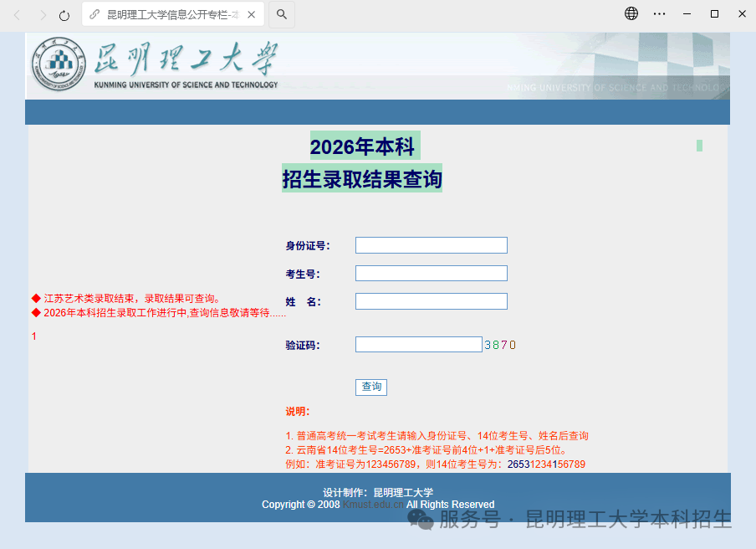Reload the page with refresh icon

click(x=64, y=15)
